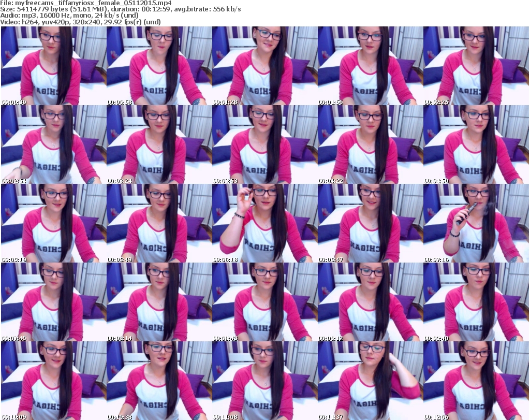Screen dimensions: 530x420
Task: Select the thumbnail frame at 00:08:14
Action: (159, 302)
